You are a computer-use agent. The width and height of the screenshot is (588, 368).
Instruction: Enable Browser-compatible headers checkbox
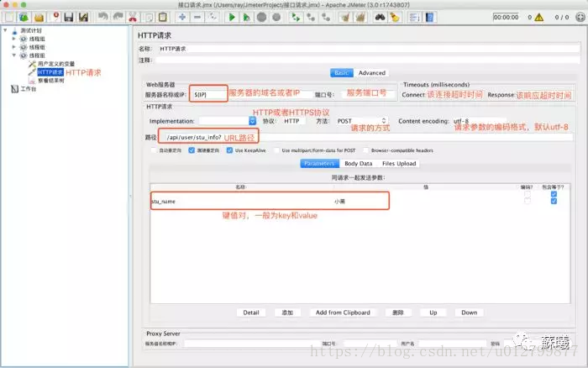click(x=365, y=150)
